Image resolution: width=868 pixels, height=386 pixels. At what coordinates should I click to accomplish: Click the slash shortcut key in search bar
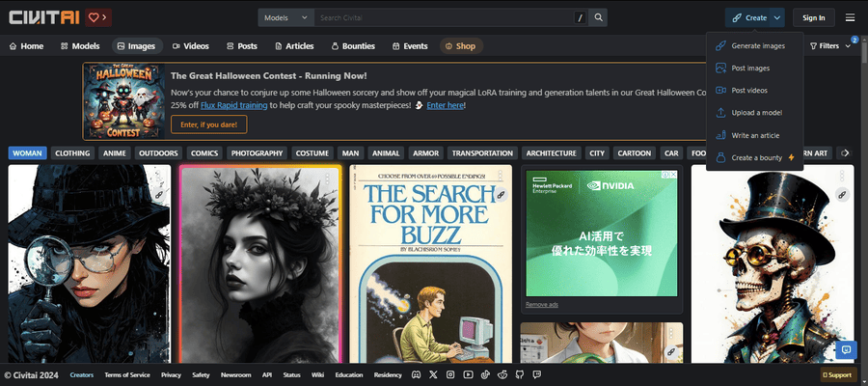click(x=581, y=17)
